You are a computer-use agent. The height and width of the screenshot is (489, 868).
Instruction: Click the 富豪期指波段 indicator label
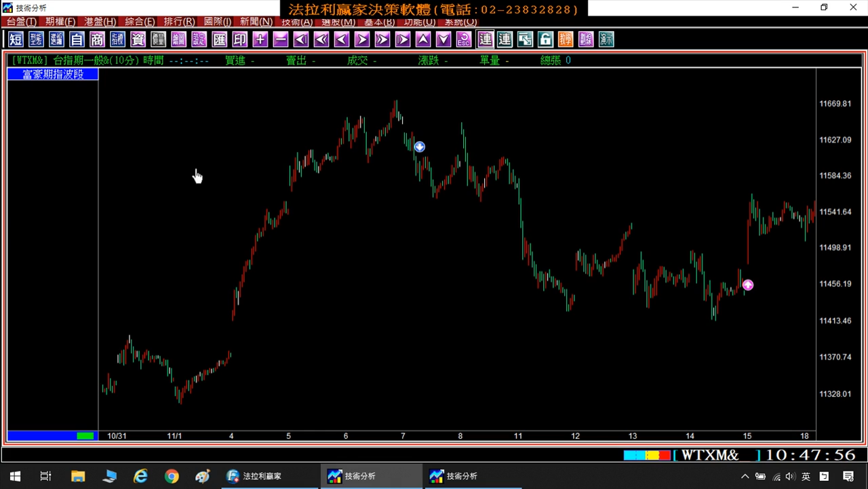pyautogui.click(x=53, y=74)
